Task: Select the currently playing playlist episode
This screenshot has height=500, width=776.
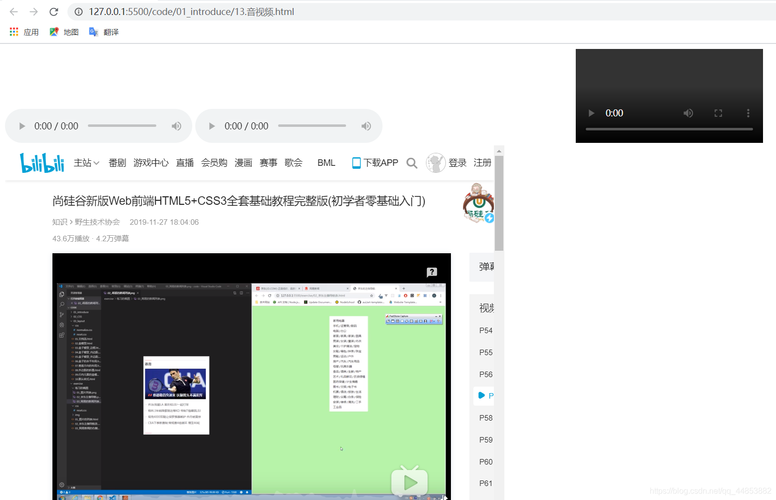Action: pyautogui.click(x=485, y=396)
